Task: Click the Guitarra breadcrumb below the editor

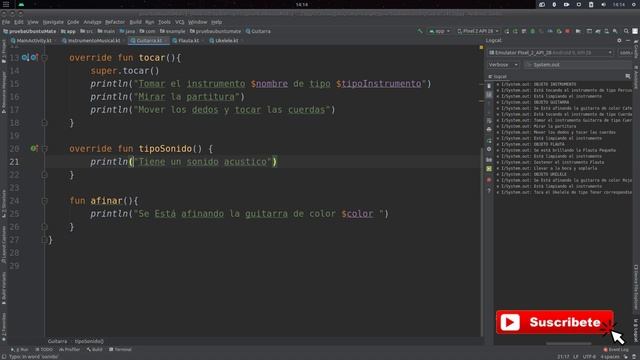Action: [x=57, y=341]
